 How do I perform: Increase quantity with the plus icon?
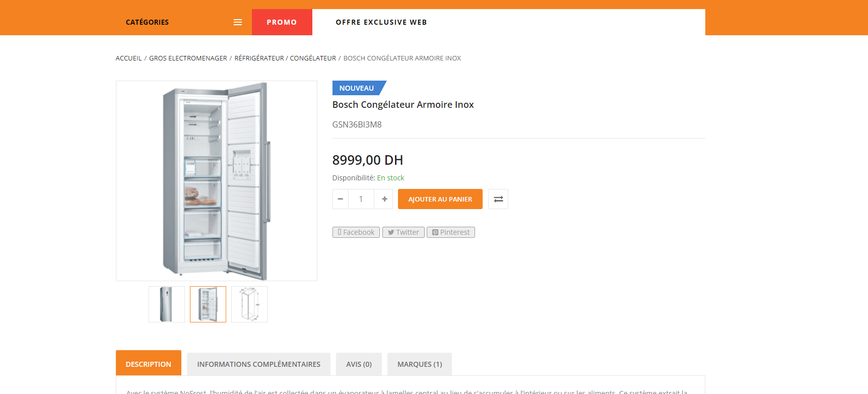pyautogui.click(x=384, y=199)
